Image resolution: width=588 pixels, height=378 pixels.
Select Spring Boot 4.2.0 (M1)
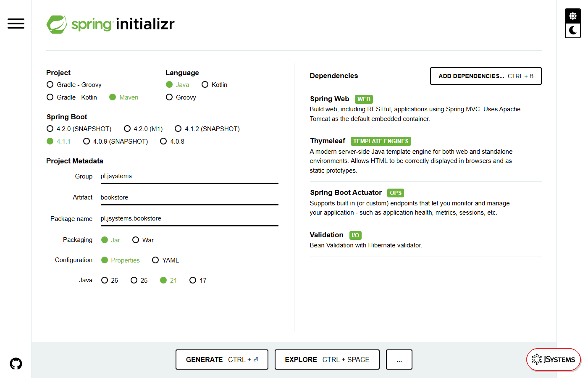[x=143, y=129]
